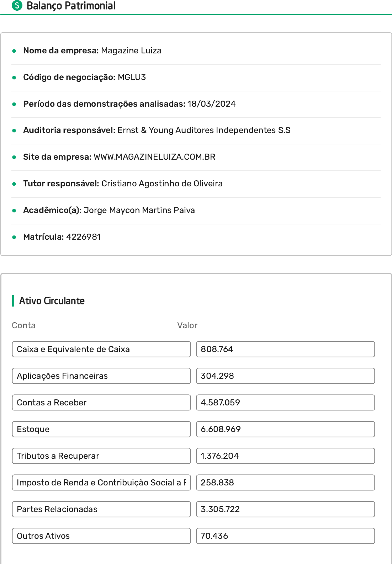The width and height of the screenshot is (392, 564).
Task: Click the Caixa e Equivalente de Caixa field
Action: point(101,349)
